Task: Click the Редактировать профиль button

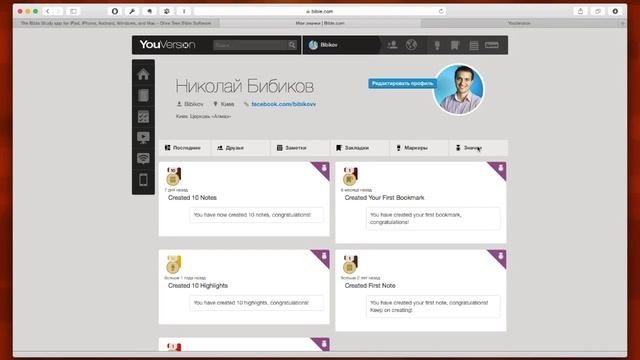Action: coord(402,84)
